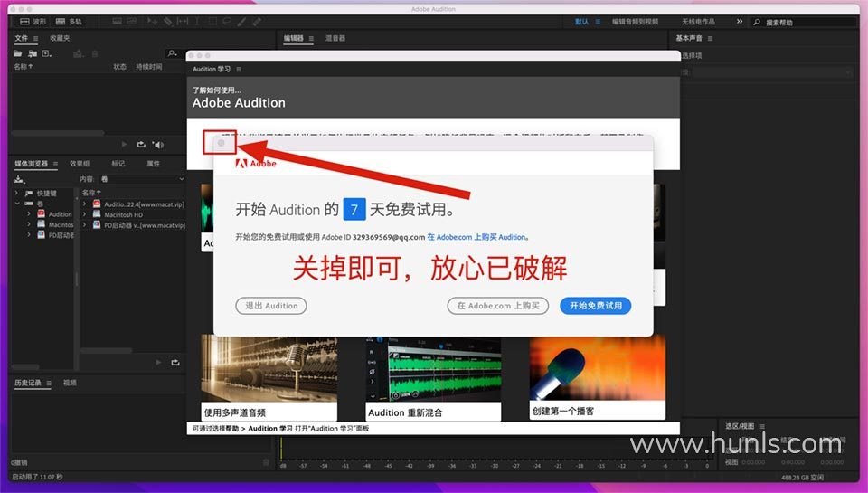868x493 pixels.
Task: Open the 默认 workspace menu icon
Action: point(598,22)
